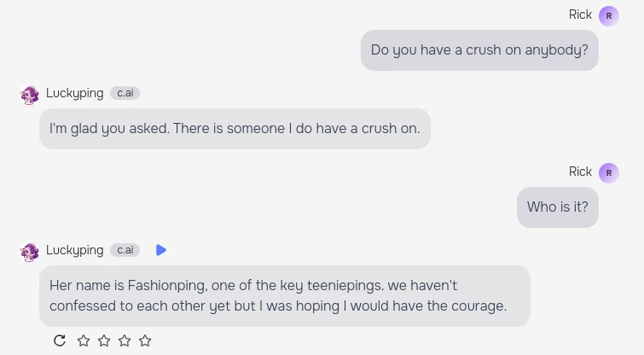The image size is (644, 355).
Task: Regenerate Luckyping's latest reply
Action: click(60, 340)
